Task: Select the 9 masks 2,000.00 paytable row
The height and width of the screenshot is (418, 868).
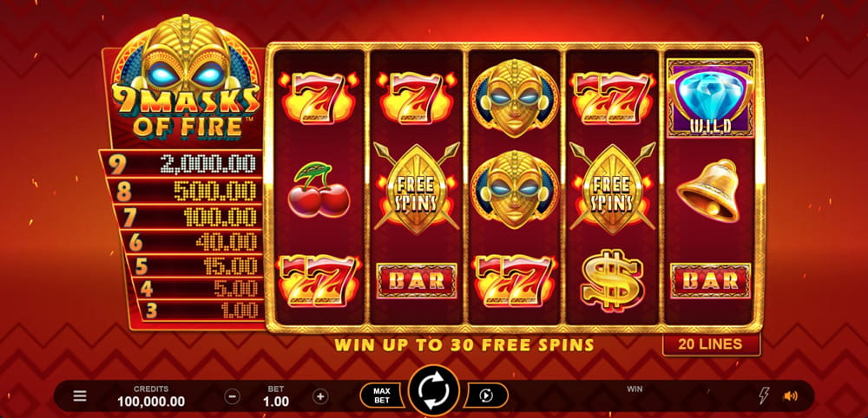Action: point(181,164)
